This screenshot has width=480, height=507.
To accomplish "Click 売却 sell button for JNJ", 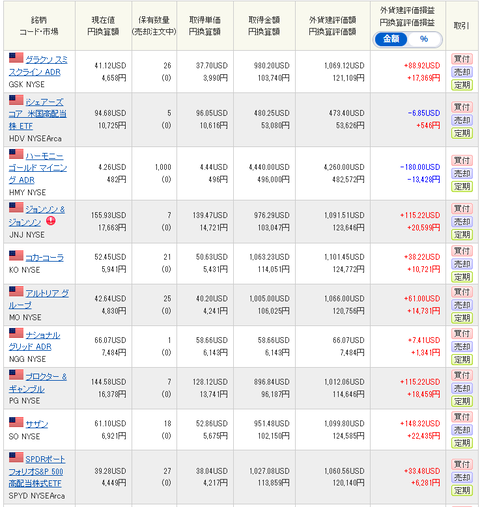I will pyautogui.click(x=462, y=222).
